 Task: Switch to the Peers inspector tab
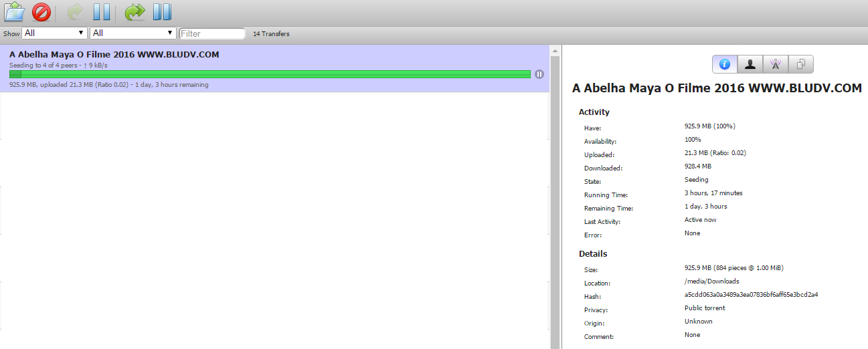pyautogui.click(x=750, y=64)
